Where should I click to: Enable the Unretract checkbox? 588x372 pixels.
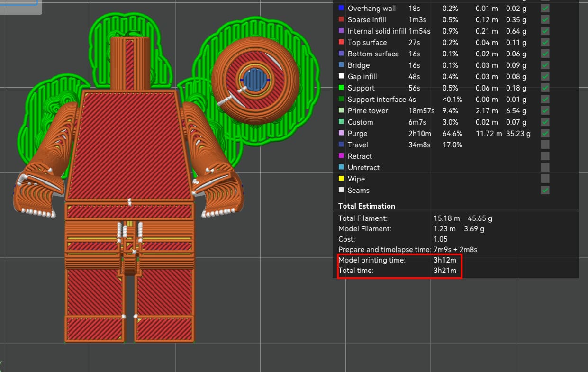[x=545, y=167]
